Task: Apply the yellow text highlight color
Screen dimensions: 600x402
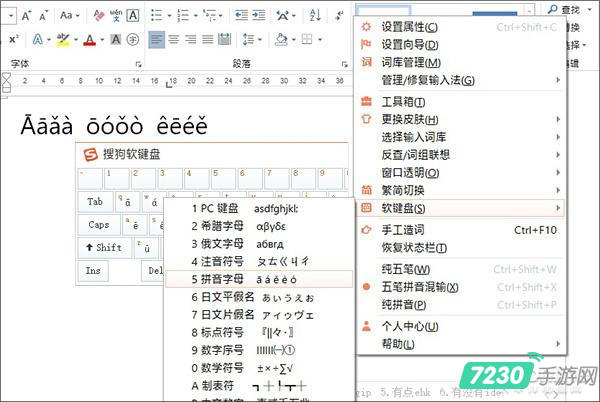Action: [x=63, y=39]
